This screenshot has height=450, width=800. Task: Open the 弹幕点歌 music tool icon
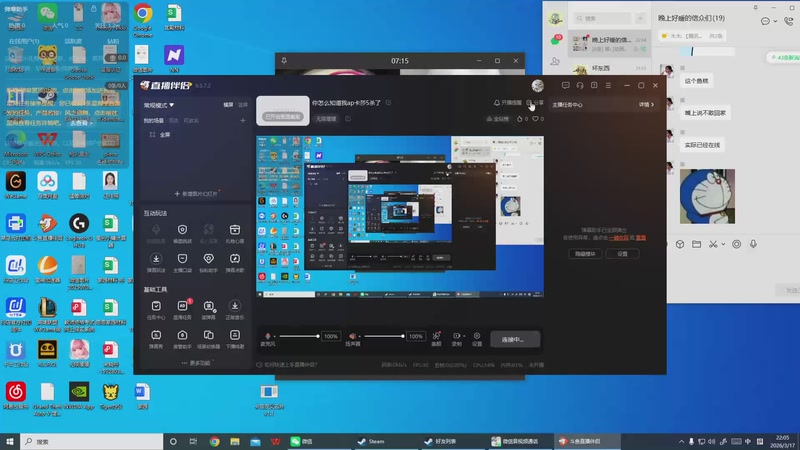pyautogui.click(x=235, y=259)
